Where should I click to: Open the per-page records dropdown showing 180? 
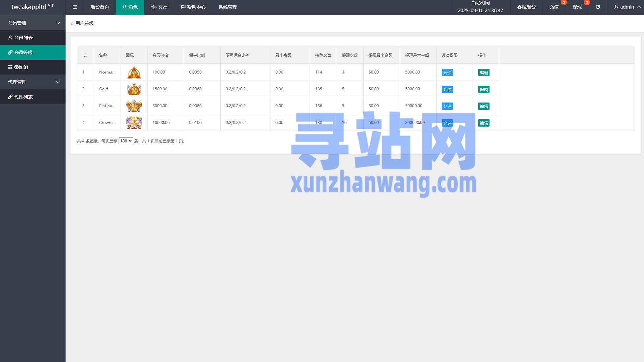tap(126, 141)
